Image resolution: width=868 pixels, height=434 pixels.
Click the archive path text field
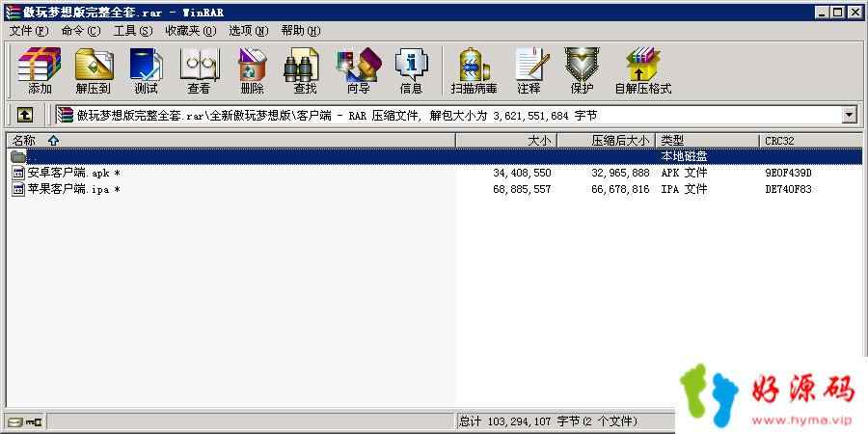[448, 115]
